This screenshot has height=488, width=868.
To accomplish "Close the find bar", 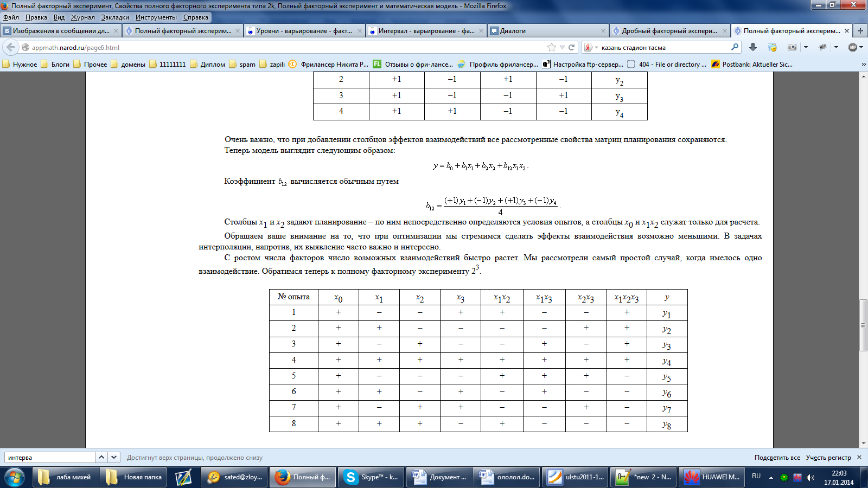I will [x=859, y=457].
